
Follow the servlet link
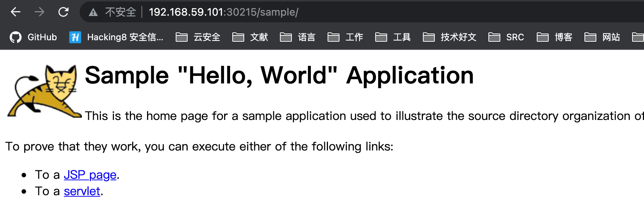pos(82,191)
